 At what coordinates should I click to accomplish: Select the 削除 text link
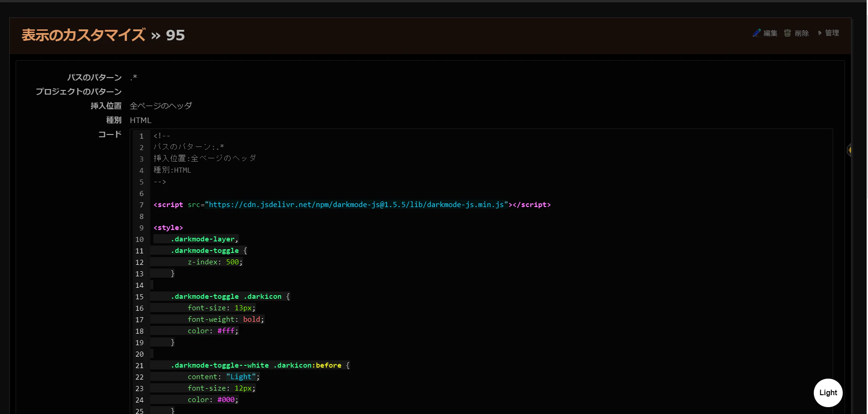pyautogui.click(x=802, y=33)
